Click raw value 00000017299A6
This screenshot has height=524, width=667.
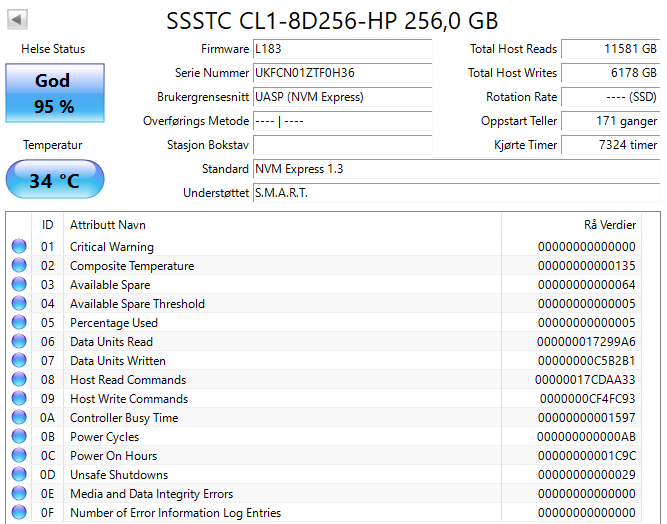[586, 342]
